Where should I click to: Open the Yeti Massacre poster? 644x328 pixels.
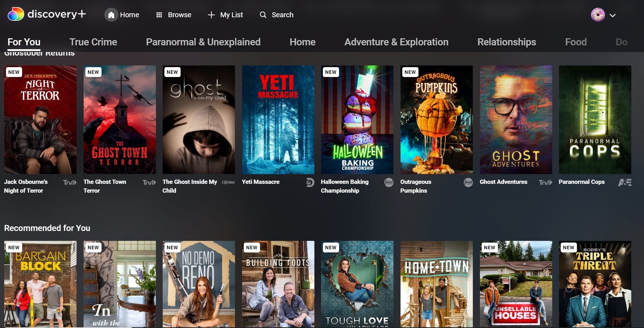278,120
